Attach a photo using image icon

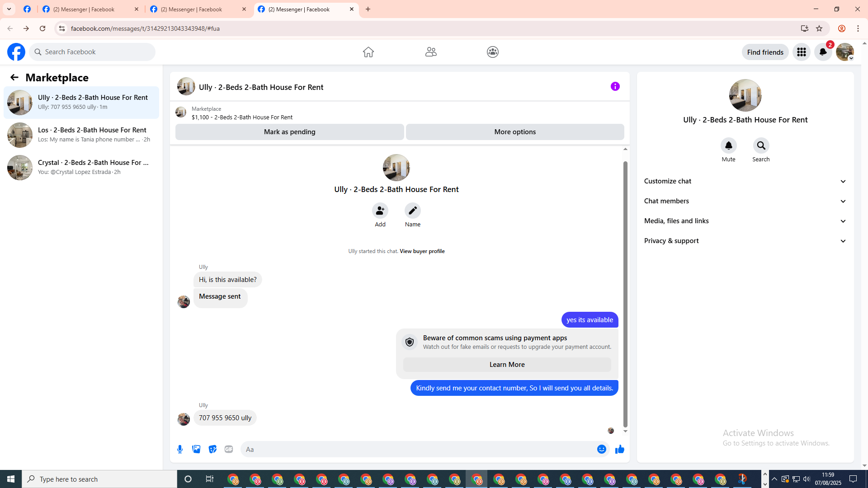(196, 449)
